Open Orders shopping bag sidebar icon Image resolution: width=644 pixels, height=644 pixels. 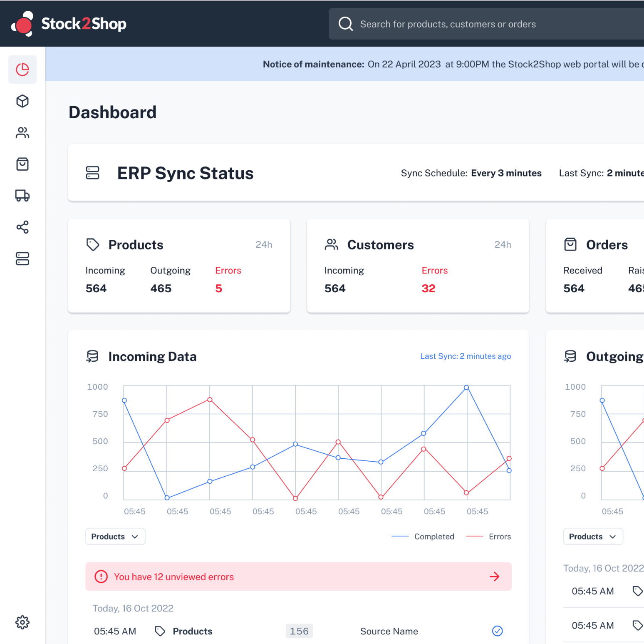coord(22,164)
